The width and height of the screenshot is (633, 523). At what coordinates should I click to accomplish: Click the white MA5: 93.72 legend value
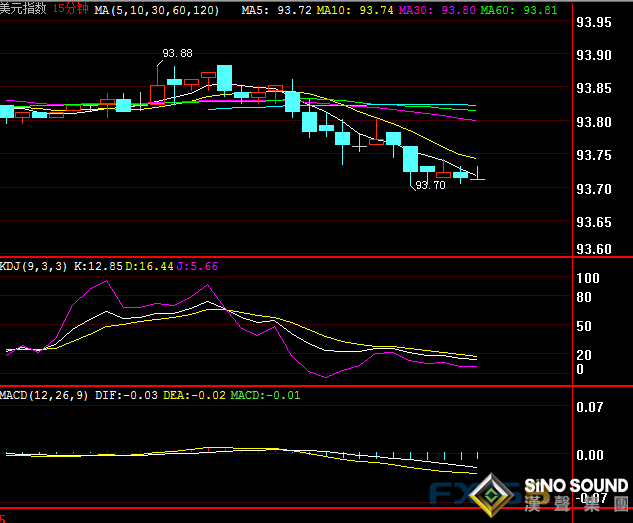coord(279,10)
